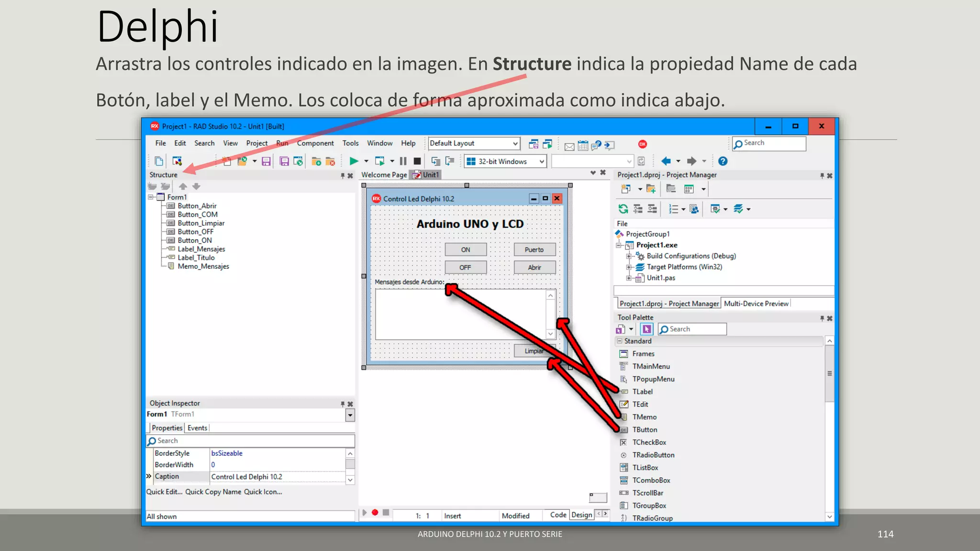Open the Tools menu
980x551 pixels.
coord(350,143)
